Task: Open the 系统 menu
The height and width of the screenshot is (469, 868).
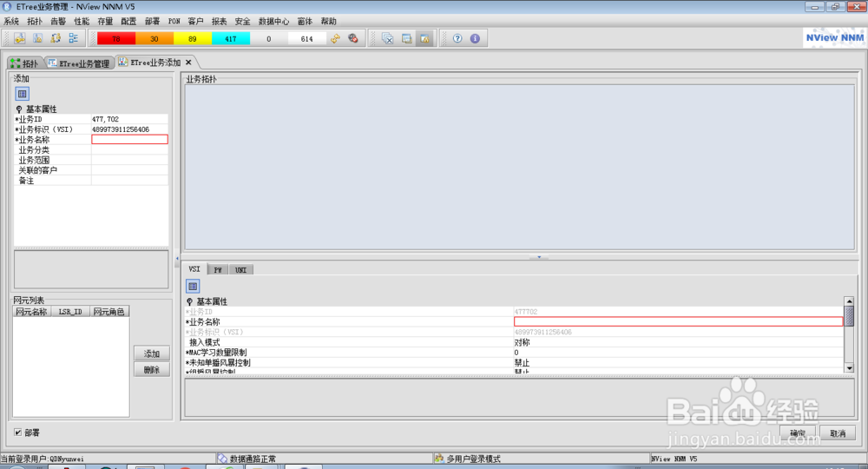Action: tap(11, 21)
